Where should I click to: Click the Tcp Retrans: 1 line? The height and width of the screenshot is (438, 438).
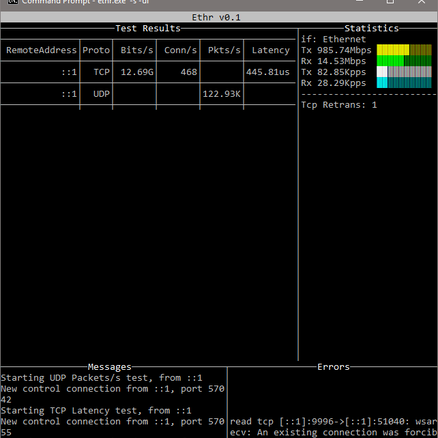click(339, 105)
